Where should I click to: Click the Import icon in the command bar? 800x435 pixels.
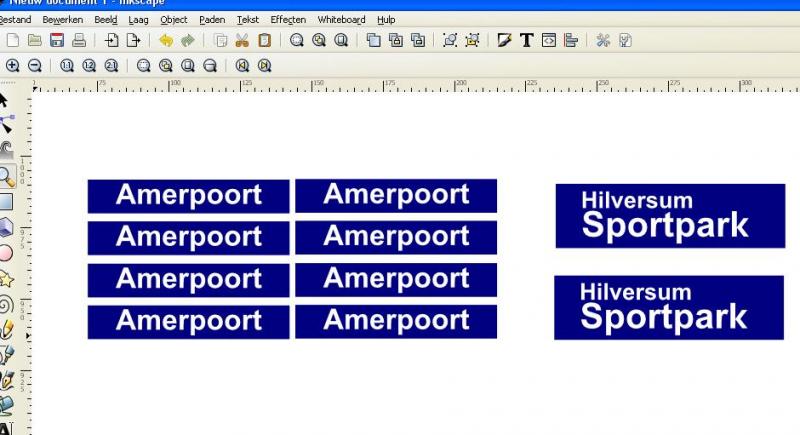pyautogui.click(x=111, y=40)
